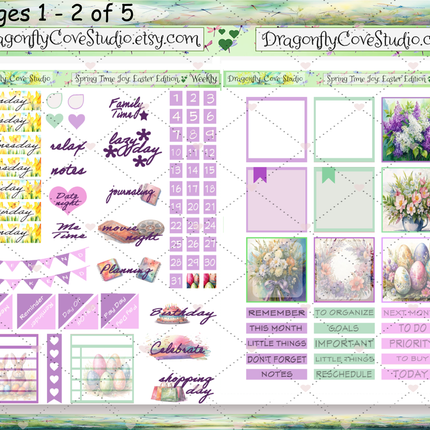This screenshot has height=430, width=430.
Task: Open the pink flowers in vase image
Action: pyautogui.click(x=406, y=199)
